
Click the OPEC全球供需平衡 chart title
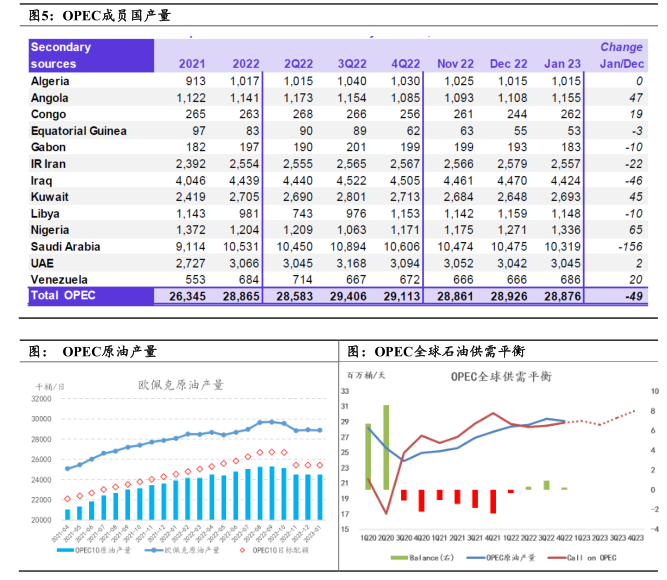(500, 378)
